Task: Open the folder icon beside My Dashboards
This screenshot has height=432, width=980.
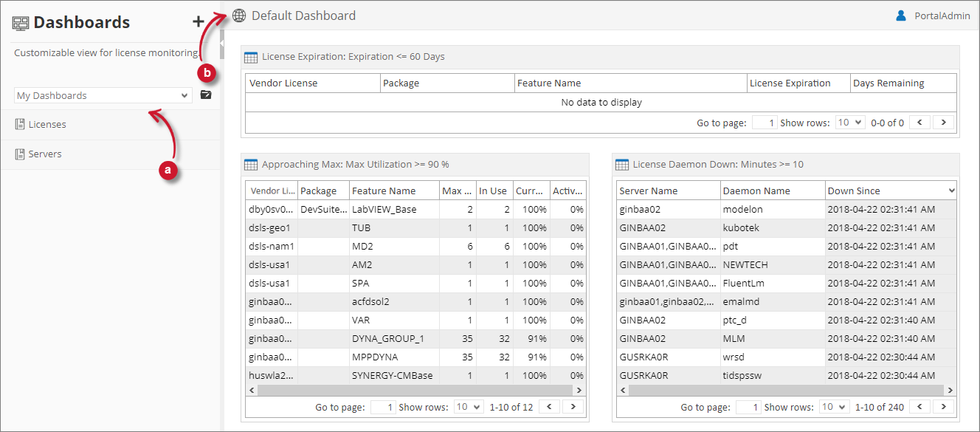Action: [x=206, y=95]
